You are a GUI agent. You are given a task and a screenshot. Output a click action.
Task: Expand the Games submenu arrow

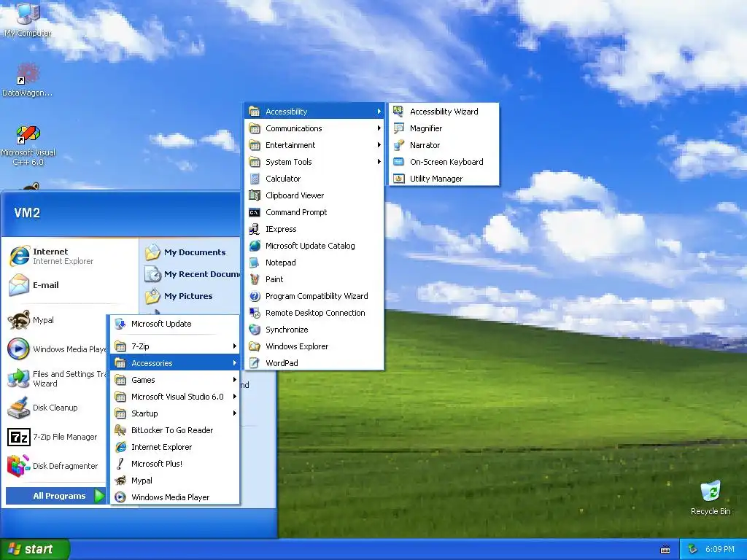(234, 379)
